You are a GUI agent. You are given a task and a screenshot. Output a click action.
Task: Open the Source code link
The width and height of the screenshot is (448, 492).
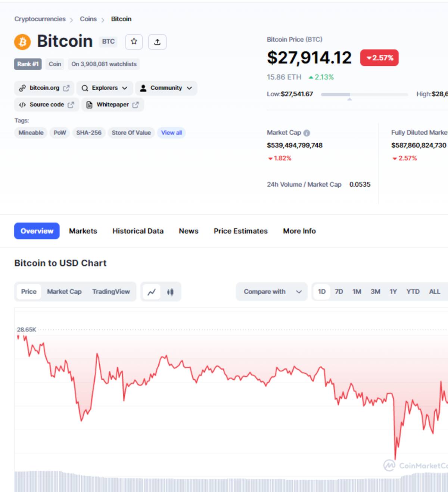(x=47, y=105)
